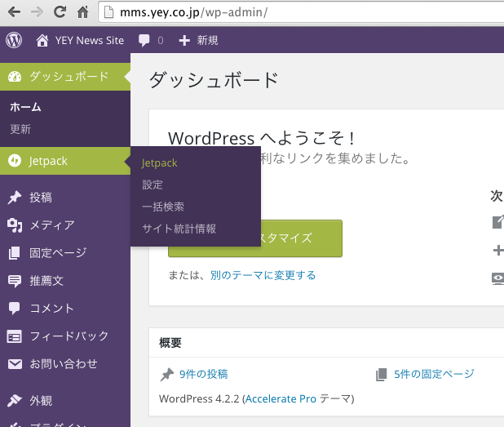This screenshot has width=504, height=427.
Task: Click the 別のテーマに変更する link
Action: click(263, 275)
